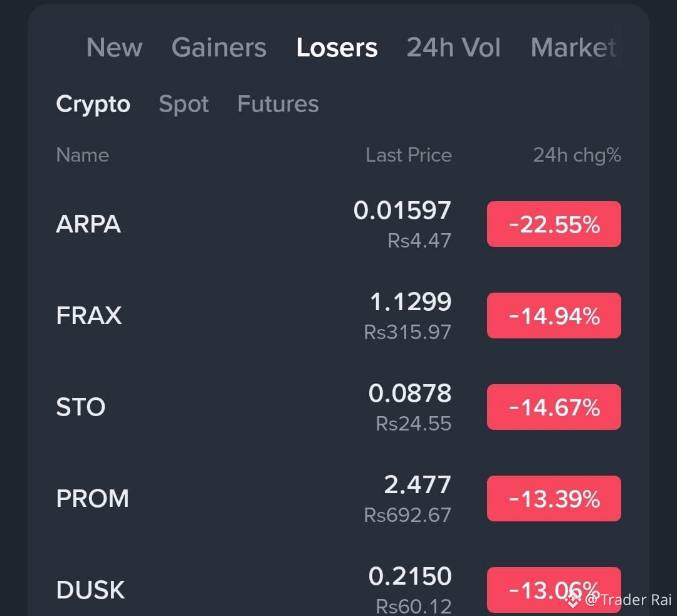View PROM coin information

point(92,499)
